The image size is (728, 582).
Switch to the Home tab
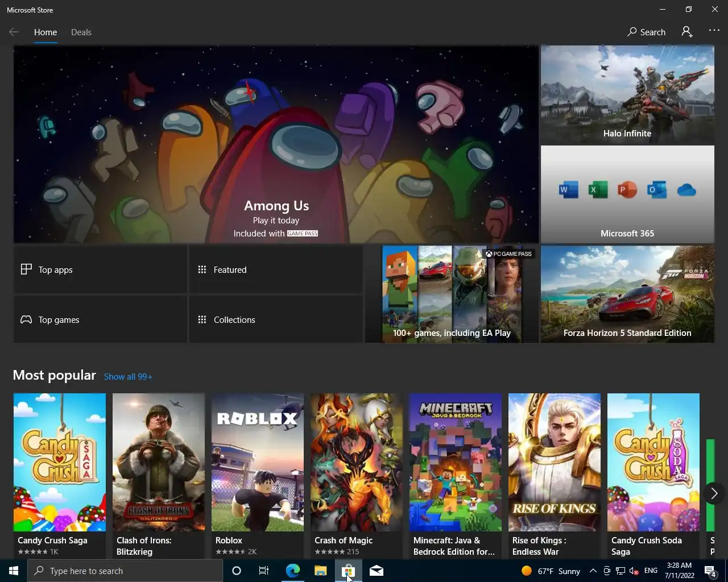point(45,32)
